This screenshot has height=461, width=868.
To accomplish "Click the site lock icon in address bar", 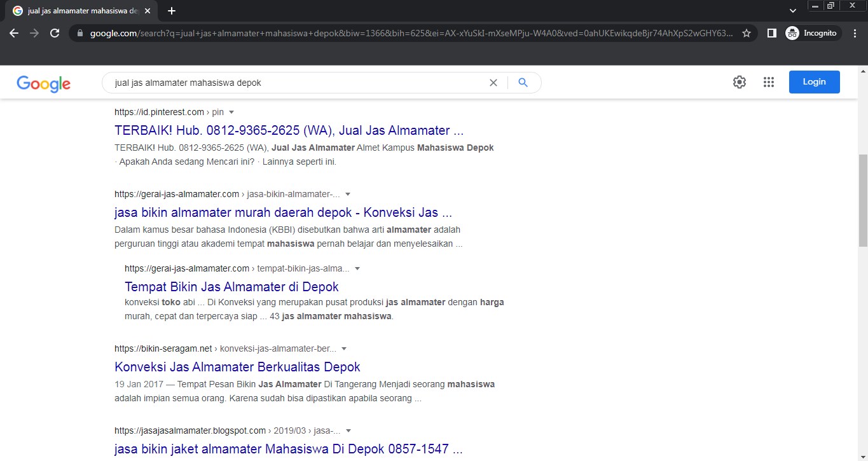I will point(79,33).
